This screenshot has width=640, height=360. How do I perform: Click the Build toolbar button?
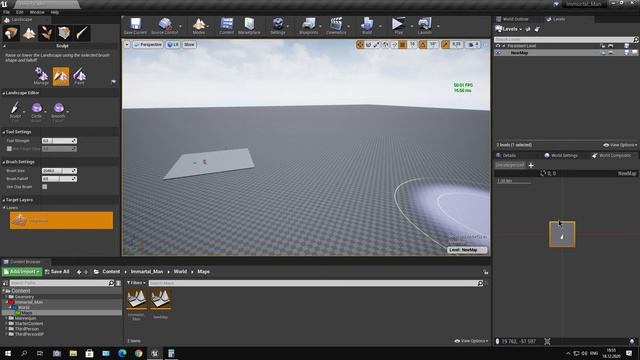tap(367, 26)
